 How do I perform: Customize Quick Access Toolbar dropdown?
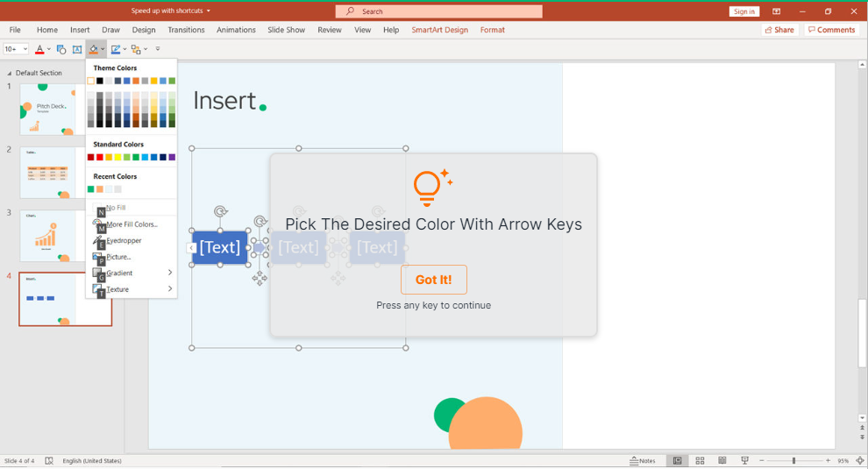pos(158,49)
